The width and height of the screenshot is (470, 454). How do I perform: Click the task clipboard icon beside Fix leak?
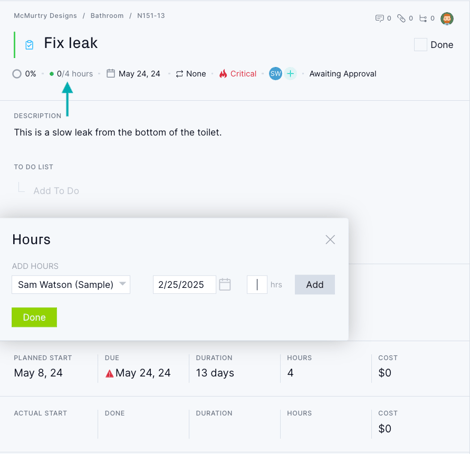pos(29,45)
